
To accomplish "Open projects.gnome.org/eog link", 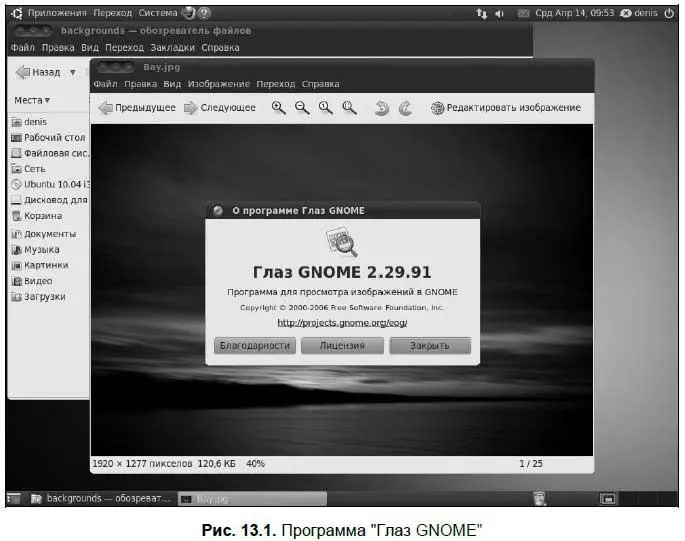I will (x=342, y=323).
